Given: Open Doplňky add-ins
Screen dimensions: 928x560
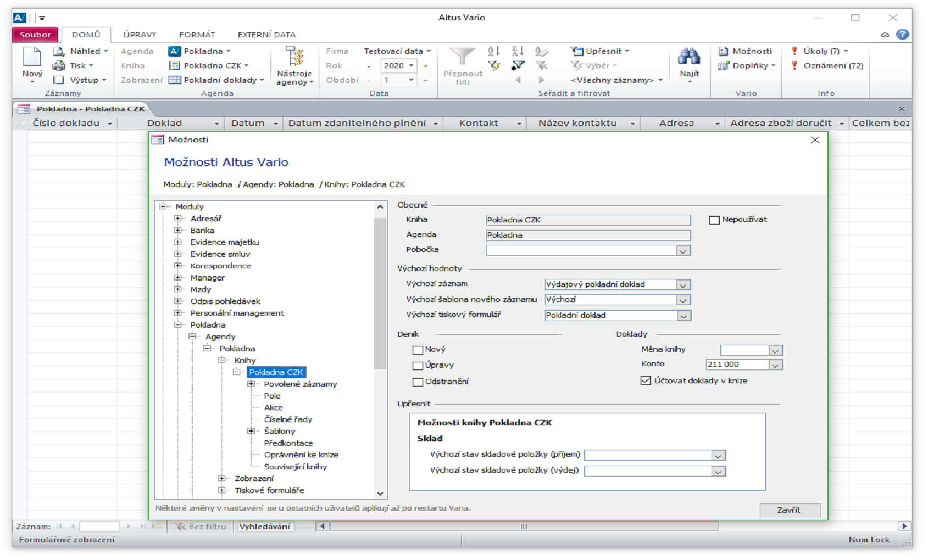Looking at the screenshot, I should 747,65.
